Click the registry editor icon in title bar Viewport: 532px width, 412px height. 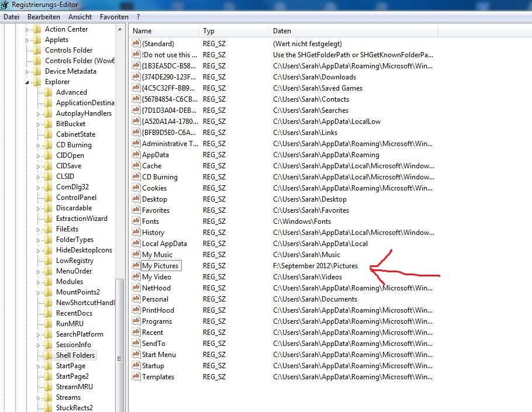tap(5, 5)
